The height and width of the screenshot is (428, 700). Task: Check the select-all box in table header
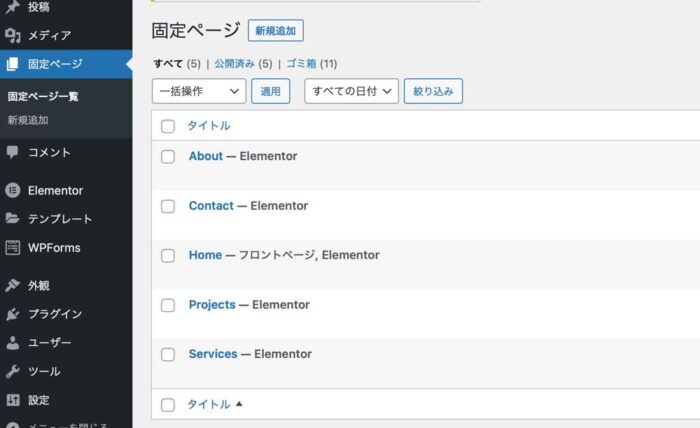click(168, 126)
